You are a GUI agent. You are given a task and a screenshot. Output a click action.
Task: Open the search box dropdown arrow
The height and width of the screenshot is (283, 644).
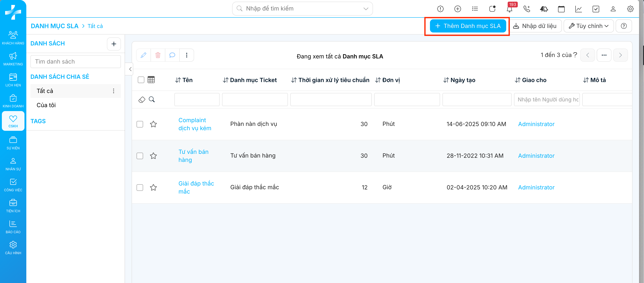pyautogui.click(x=366, y=9)
